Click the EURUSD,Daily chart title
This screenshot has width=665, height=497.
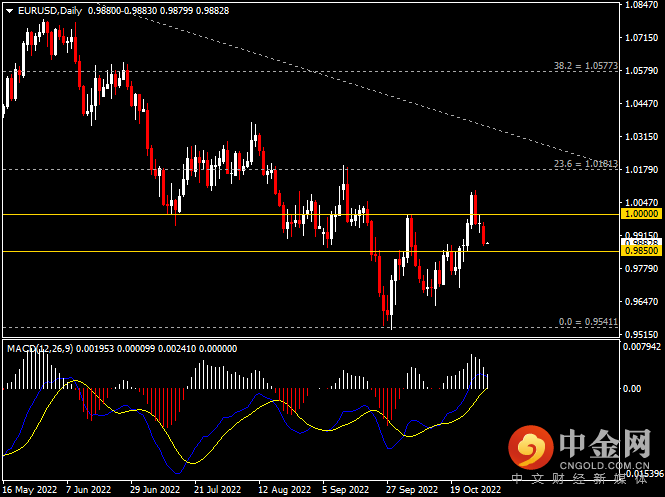click(x=50, y=11)
